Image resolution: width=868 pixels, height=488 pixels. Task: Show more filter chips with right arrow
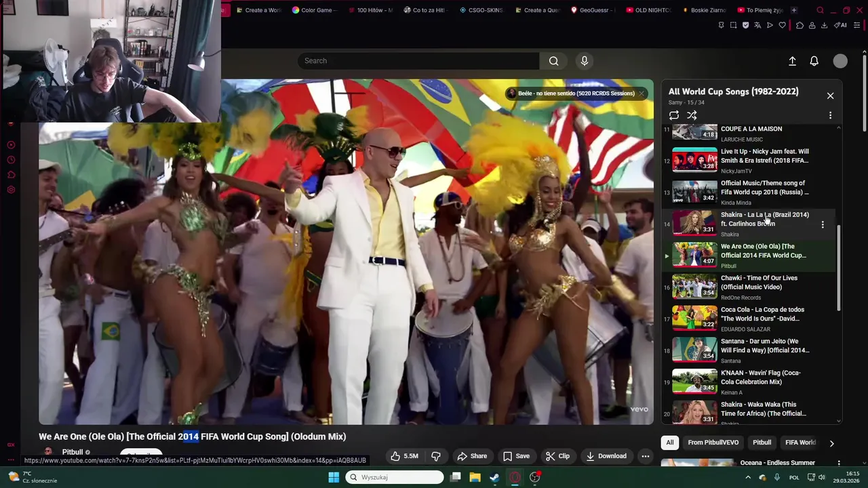[x=831, y=443]
